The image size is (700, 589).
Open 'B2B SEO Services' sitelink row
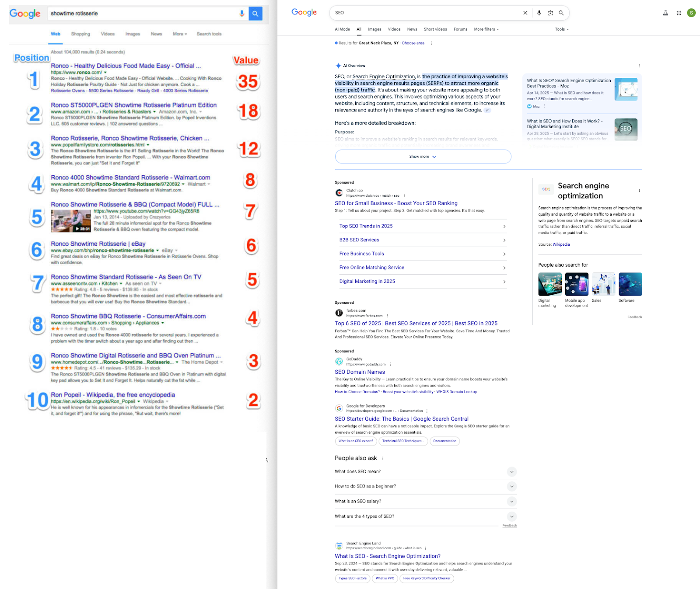(423, 240)
